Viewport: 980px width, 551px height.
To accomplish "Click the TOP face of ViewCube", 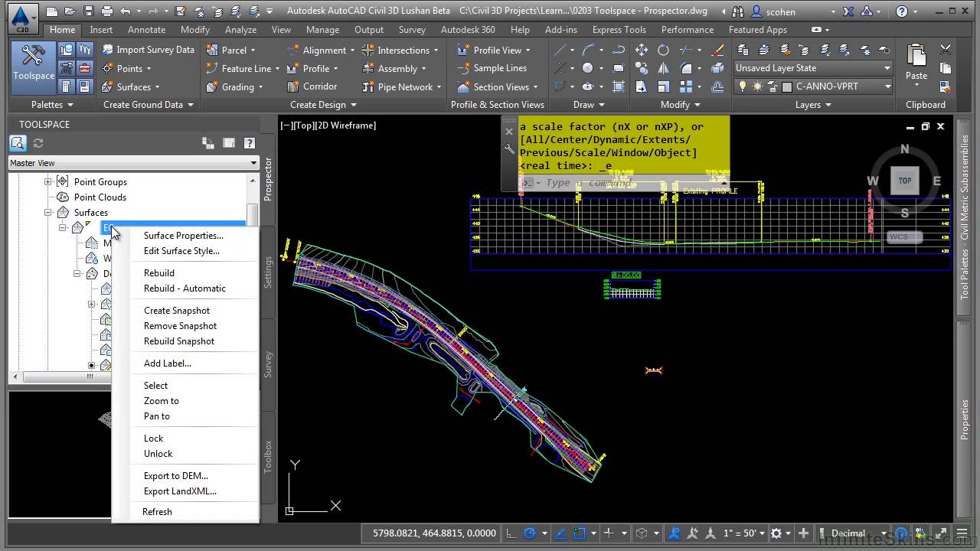I will 904,181.
